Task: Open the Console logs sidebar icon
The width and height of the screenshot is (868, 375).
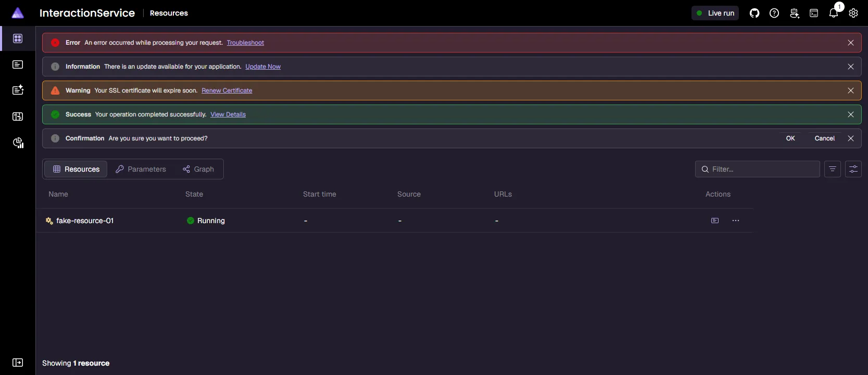Action: tap(18, 64)
